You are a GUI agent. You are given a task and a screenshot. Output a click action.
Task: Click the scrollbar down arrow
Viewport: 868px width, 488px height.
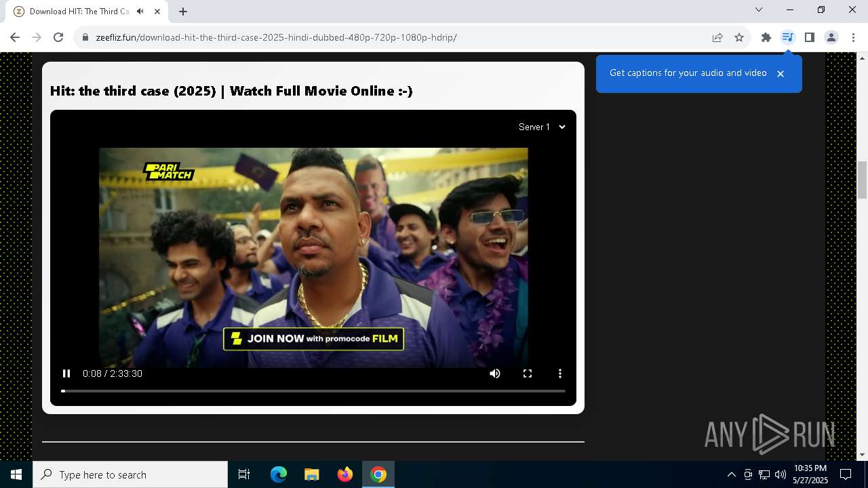tap(862, 455)
